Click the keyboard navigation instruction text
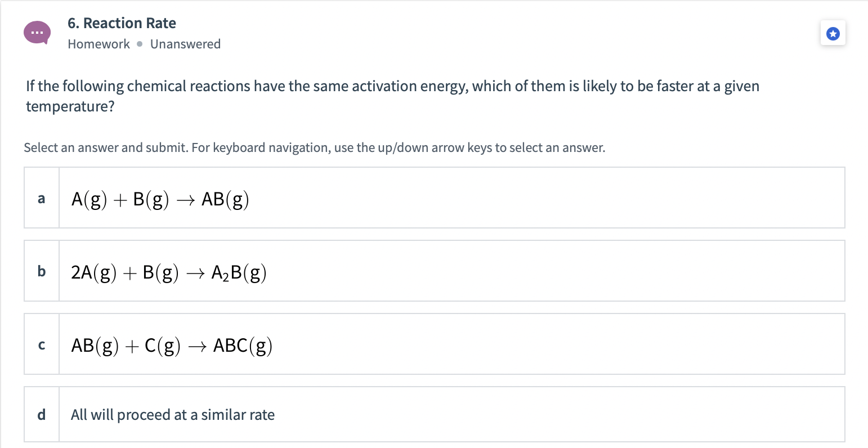Viewport: 868px width, 448px height. coord(314,147)
